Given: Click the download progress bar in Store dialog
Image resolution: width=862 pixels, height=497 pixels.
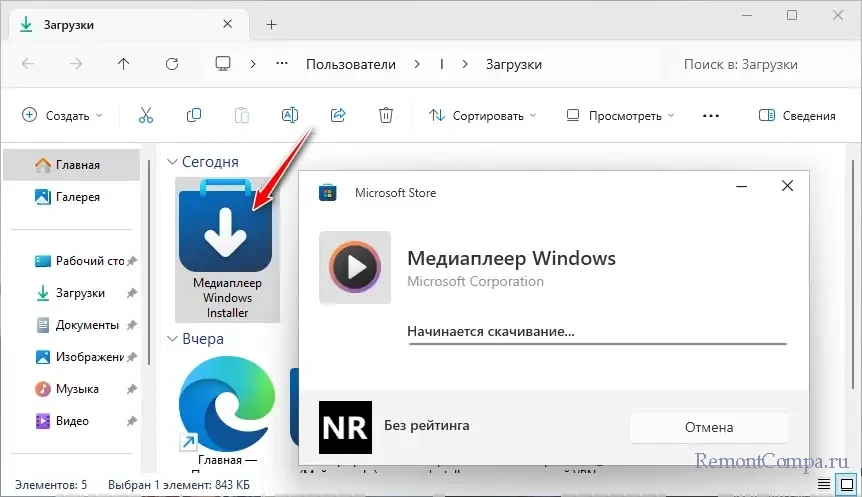Looking at the screenshot, I should tap(598, 344).
